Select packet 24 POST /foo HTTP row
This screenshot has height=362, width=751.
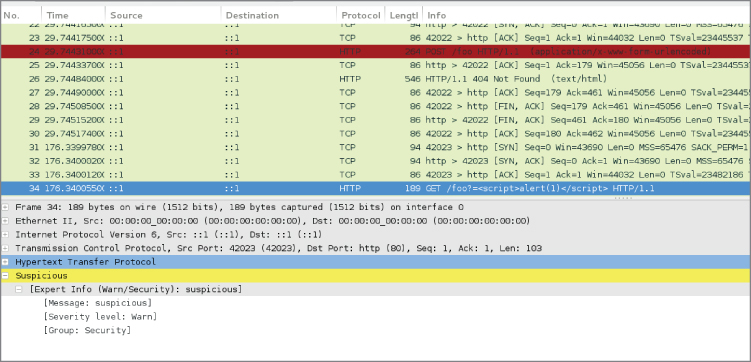376,51
